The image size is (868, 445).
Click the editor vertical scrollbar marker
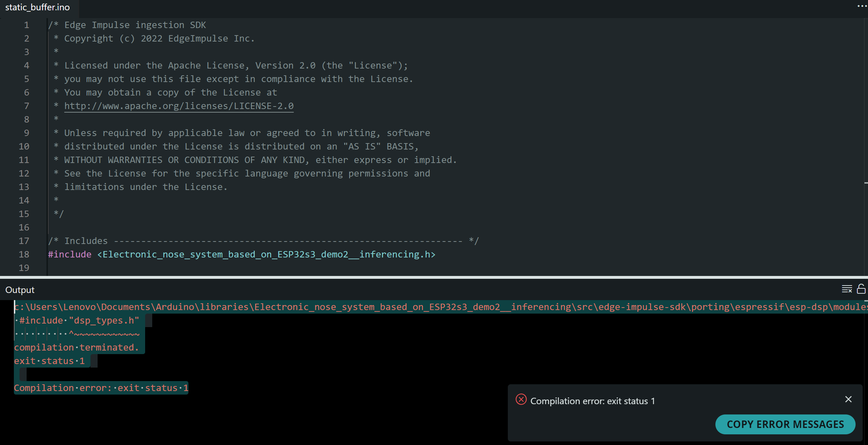[866, 183]
